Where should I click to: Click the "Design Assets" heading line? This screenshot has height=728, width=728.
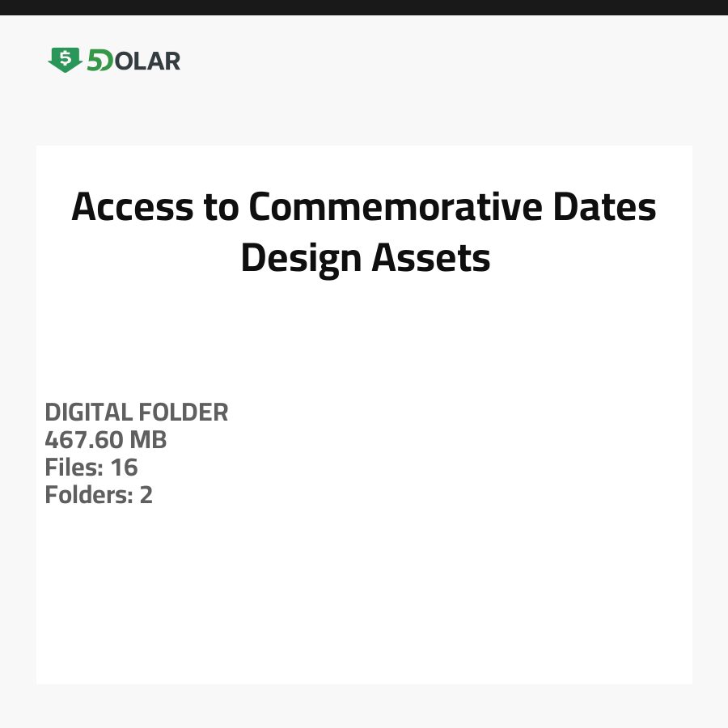point(365,258)
